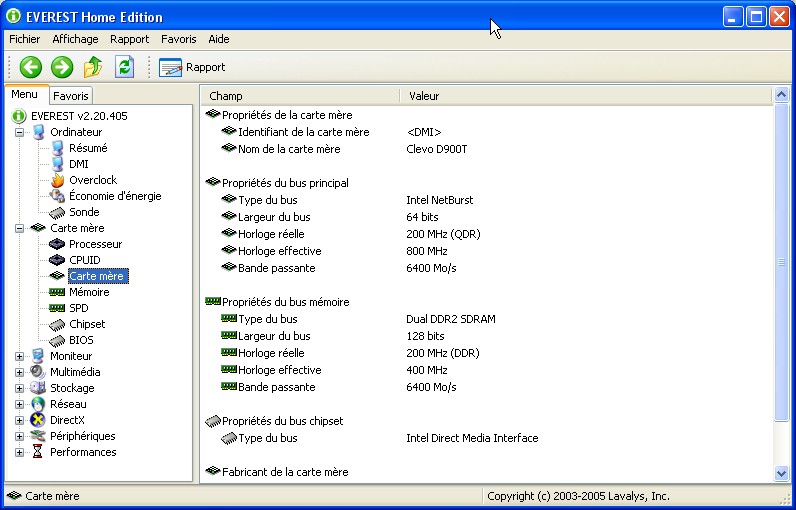Image resolution: width=796 pixels, height=510 pixels.
Task: Collapse the Ordinateur tree node
Action: [x=20, y=132]
